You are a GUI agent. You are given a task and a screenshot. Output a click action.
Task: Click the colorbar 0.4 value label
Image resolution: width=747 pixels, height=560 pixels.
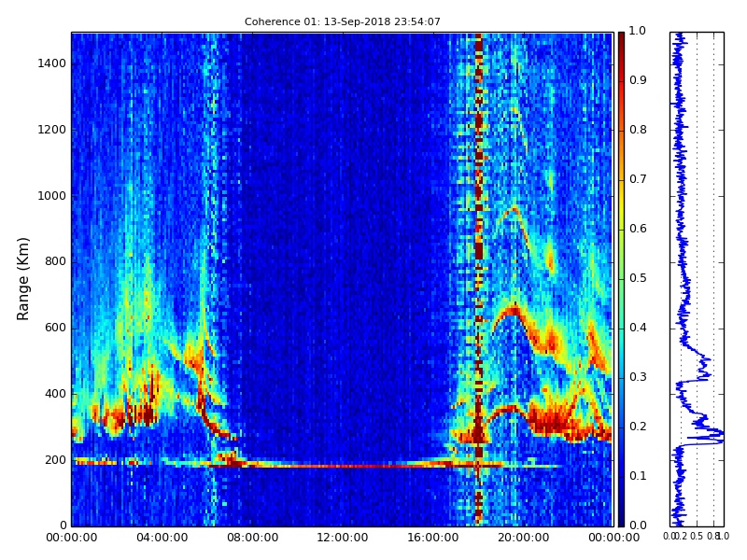tap(638, 328)
